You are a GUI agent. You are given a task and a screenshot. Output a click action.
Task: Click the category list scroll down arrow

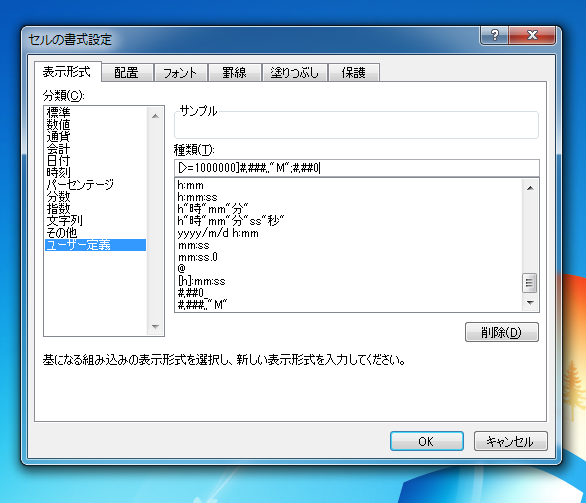(155, 327)
